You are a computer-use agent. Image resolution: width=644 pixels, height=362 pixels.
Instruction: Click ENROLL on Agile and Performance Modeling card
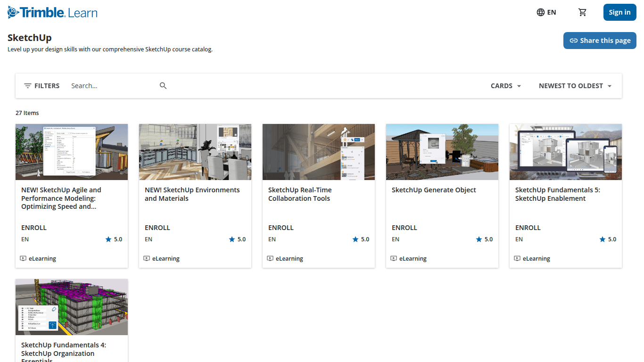click(34, 228)
